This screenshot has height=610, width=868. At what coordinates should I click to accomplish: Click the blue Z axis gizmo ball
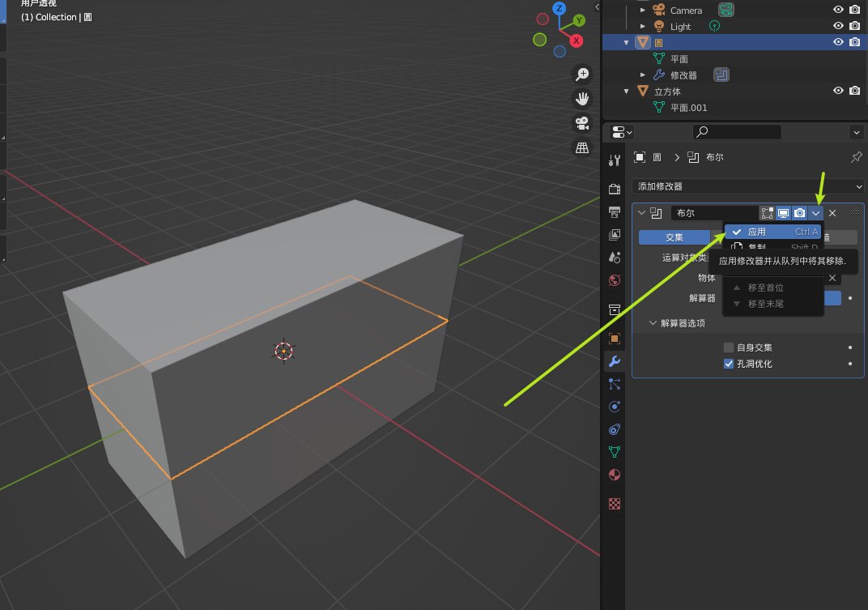560,8
